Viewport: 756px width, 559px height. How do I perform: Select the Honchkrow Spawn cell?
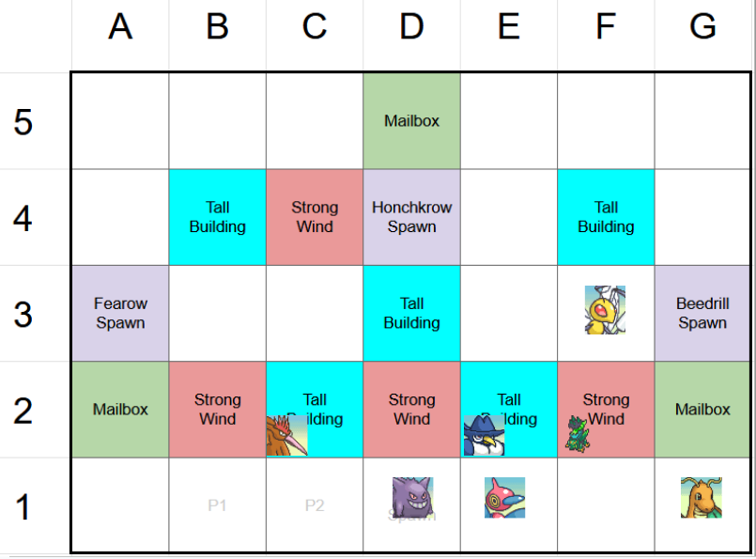click(x=411, y=217)
